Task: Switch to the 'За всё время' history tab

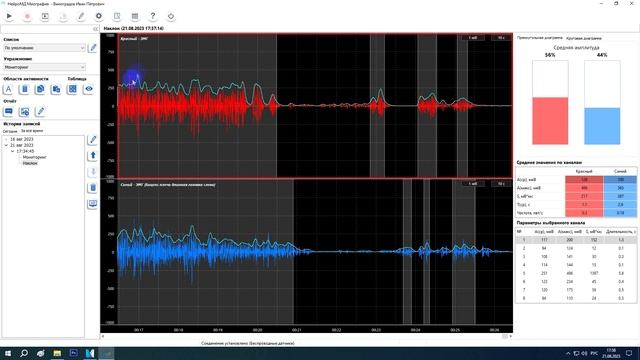Action: point(32,131)
